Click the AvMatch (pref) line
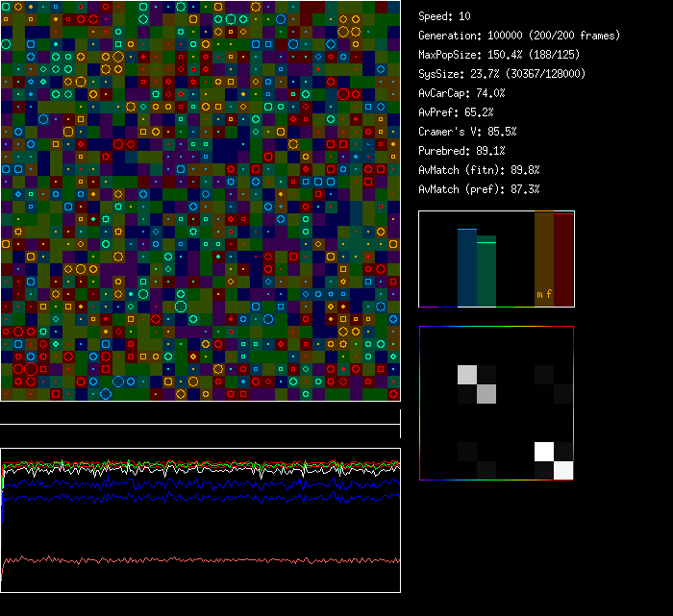673x616 pixels. click(x=479, y=189)
